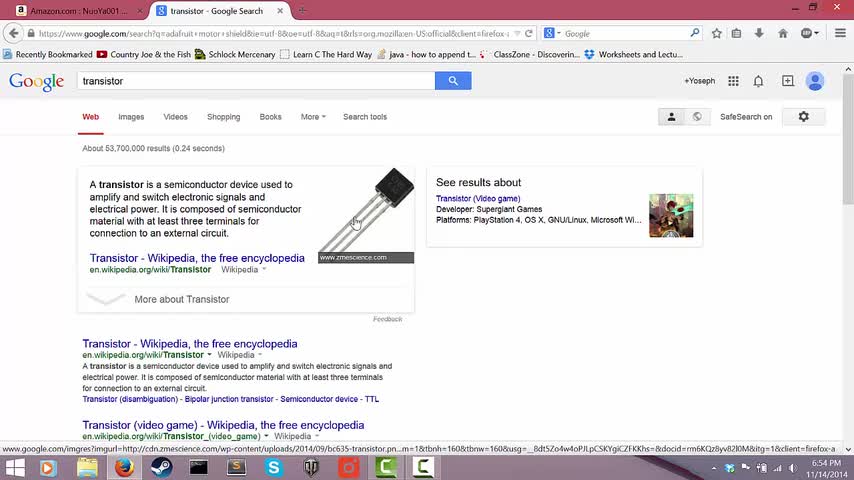Click the Transistor video game thumbnail
This screenshot has height=480, width=854.
point(671,215)
